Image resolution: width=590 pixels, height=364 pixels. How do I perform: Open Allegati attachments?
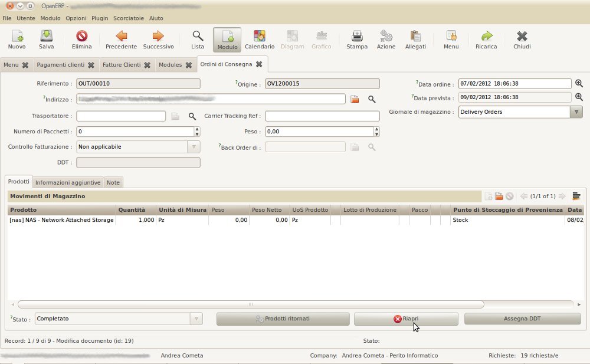(x=415, y=40)
